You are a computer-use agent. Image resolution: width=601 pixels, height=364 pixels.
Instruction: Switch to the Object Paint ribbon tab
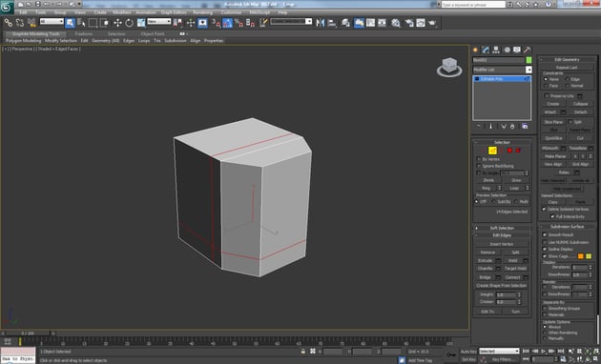point(153,33)
